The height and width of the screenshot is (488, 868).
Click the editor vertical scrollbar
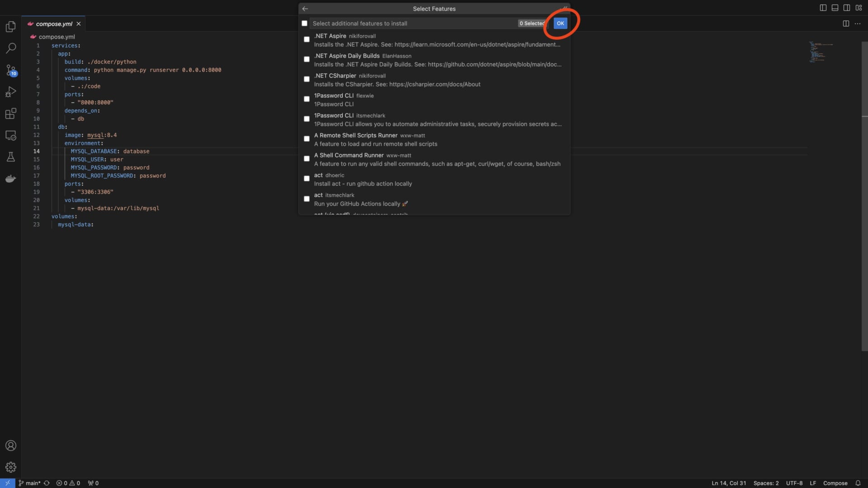tap(864, 196)
